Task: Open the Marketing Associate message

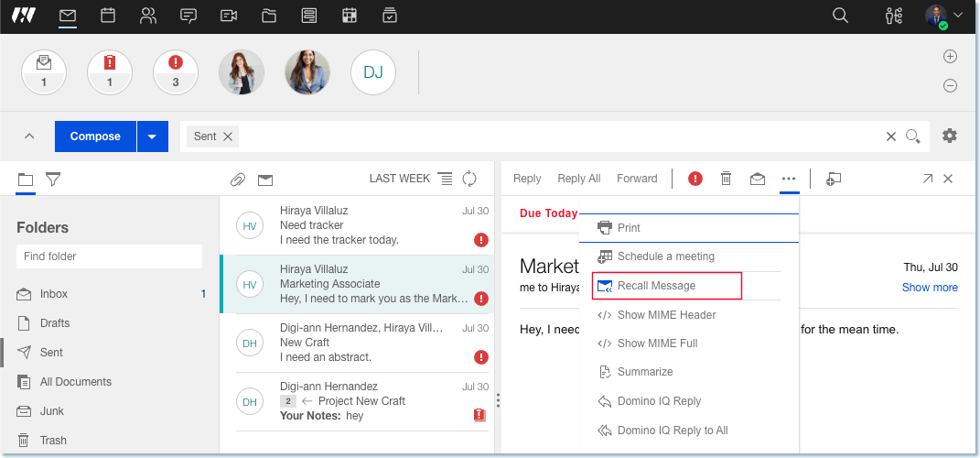Action: click(357, 284)
